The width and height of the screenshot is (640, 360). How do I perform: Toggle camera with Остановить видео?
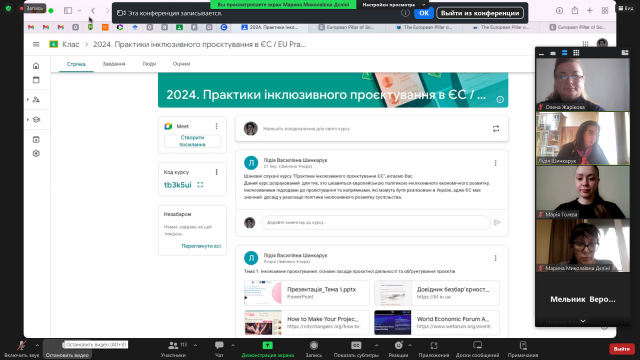[67, 349]
